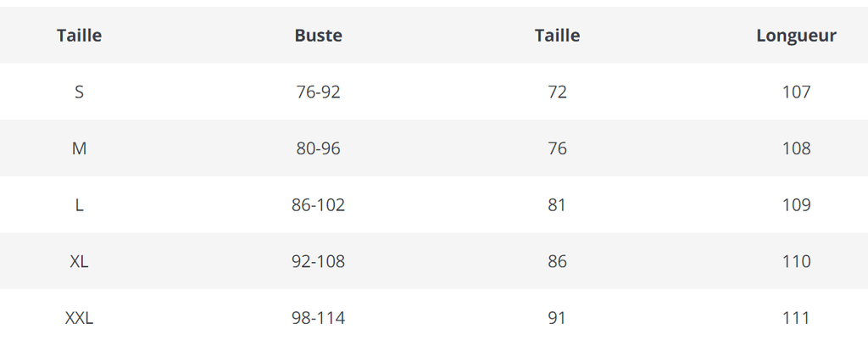Select the 98-114 bust cell

point(319,318)
